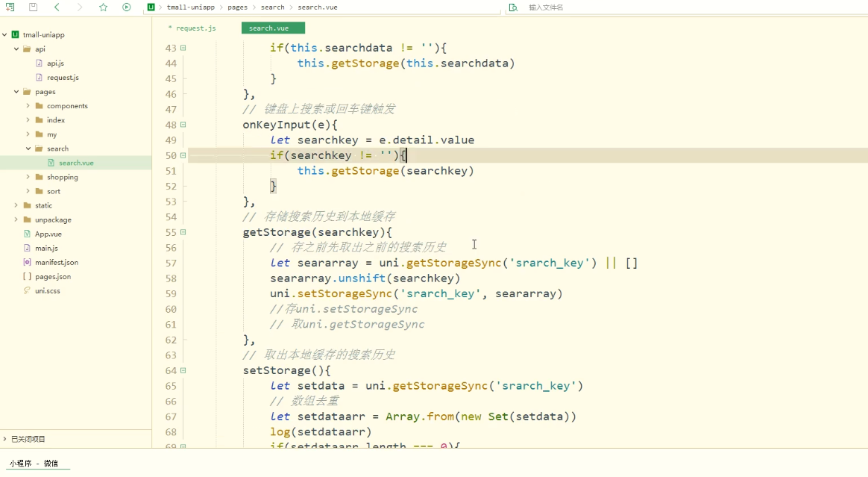Click setStorageSync on line 59
This screenshot has width=868, height=477.
pyautogui.click(x=345, y=293)
